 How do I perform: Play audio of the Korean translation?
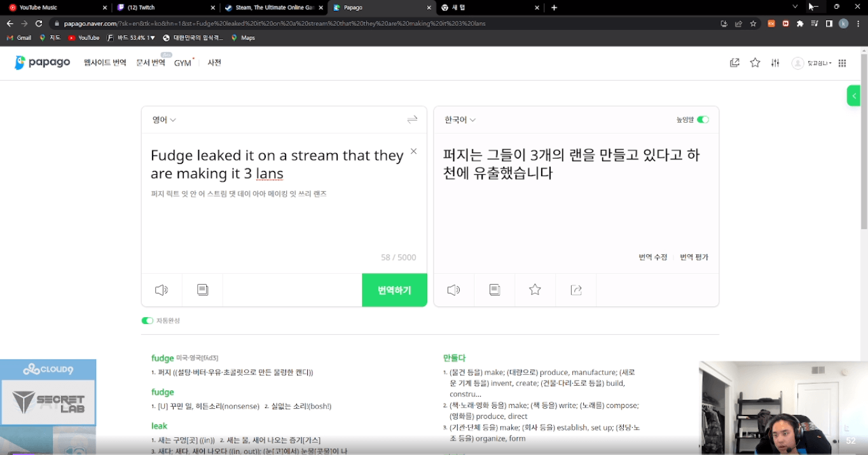pyautogui.click(x=453, y=290)
